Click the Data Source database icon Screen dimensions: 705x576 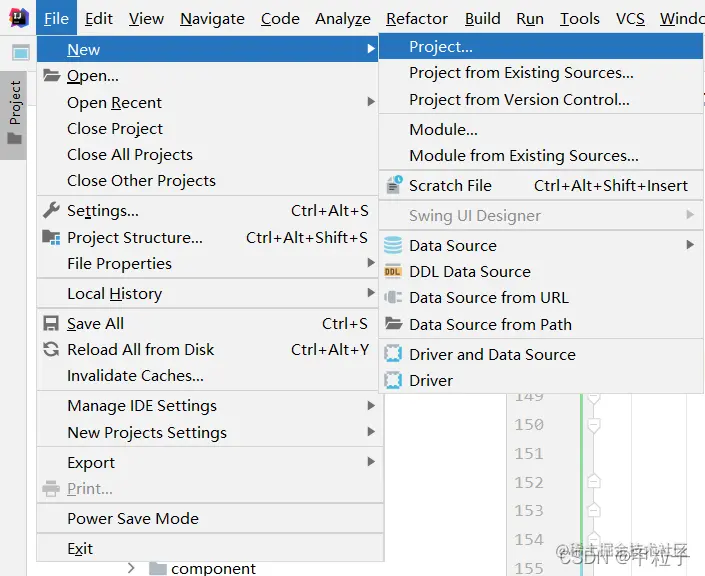coord(393,246)
